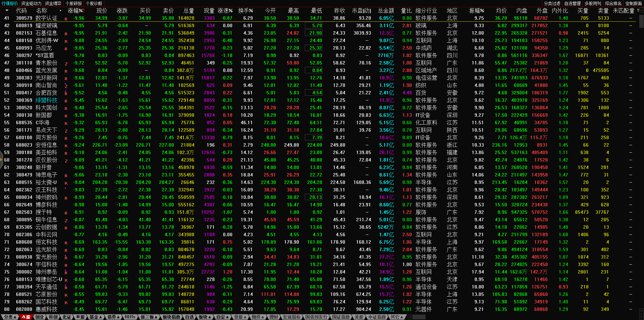Image resolution: width=644 pixels, height=320 pixels.
Task: Sort the list by 总金额 column
Action: tap(386, 11)
